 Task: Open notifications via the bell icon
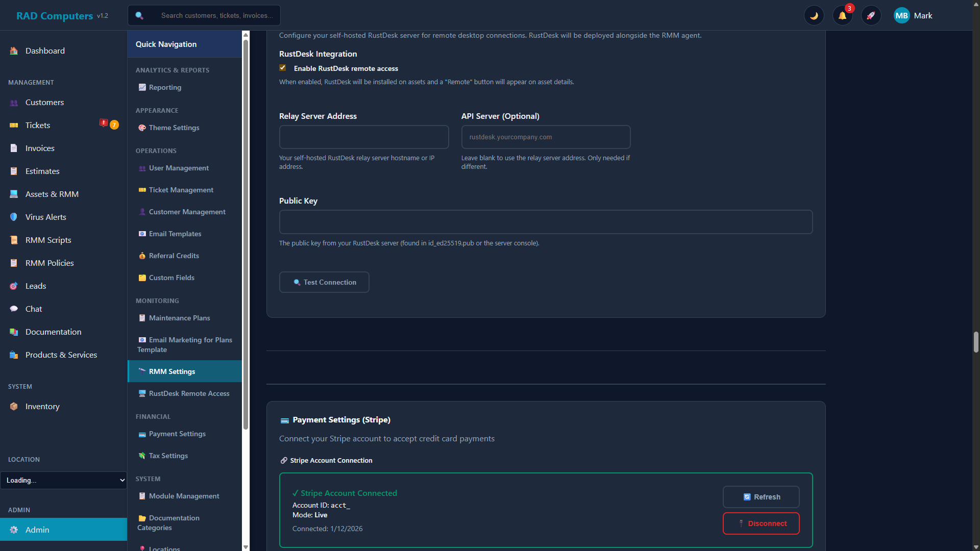click(x=842, y=15)
